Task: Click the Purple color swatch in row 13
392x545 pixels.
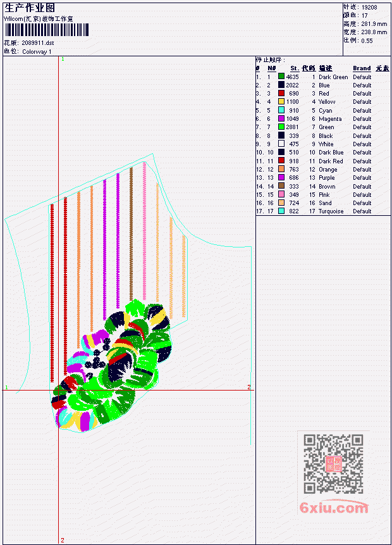Action: [x=281, y=178]
